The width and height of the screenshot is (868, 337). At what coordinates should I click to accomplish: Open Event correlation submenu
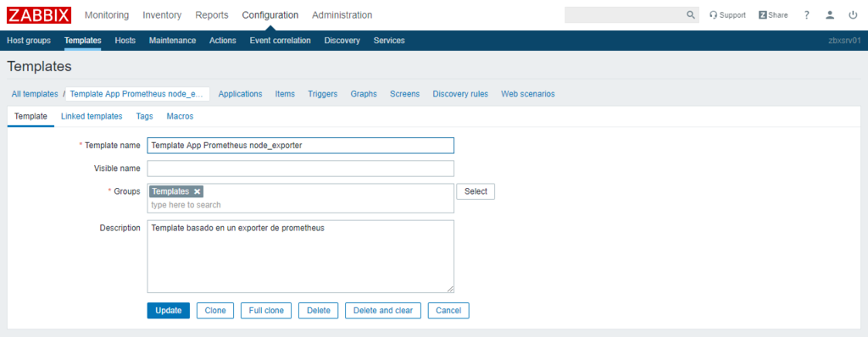tap(280, 41)
